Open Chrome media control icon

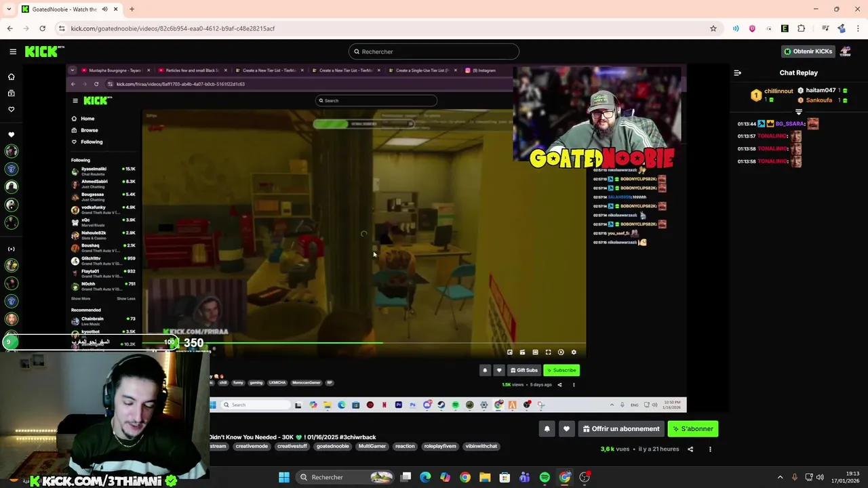pyautogui.click(x=825, y=28)
